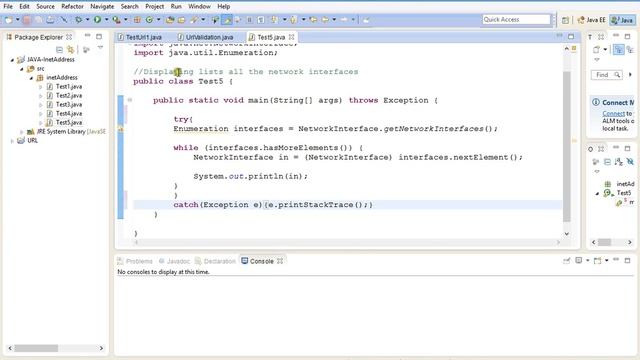Toggle Mark Occurrences in toolbar

(227, 20)
